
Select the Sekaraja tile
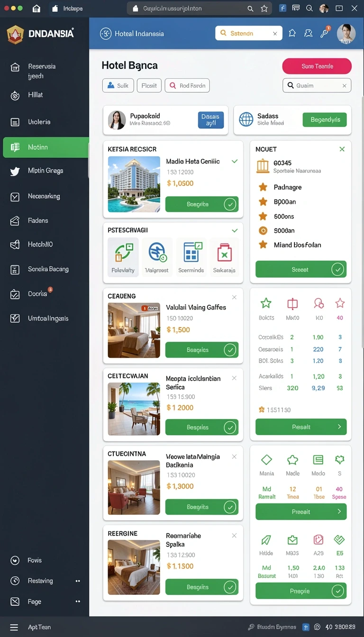[x=224, y=257]
